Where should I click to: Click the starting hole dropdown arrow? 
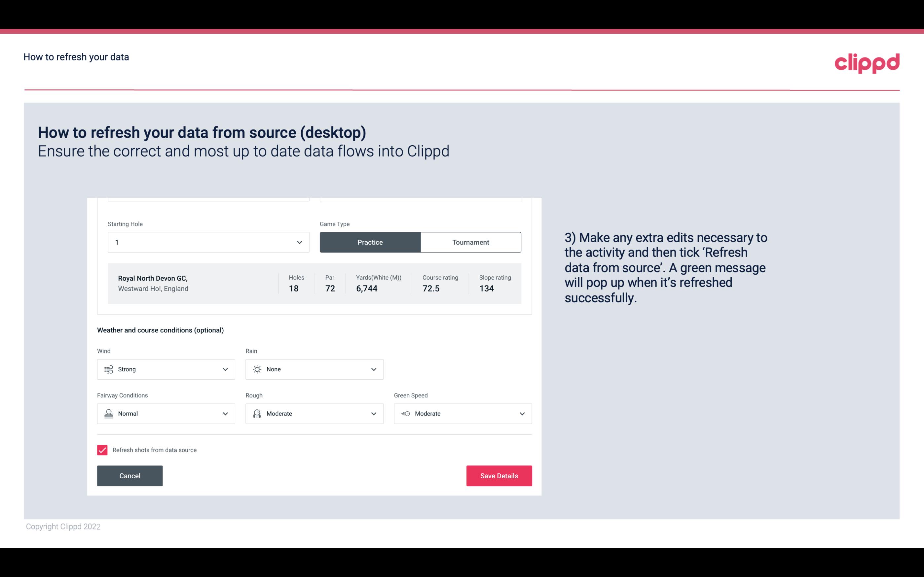[299, 242]
